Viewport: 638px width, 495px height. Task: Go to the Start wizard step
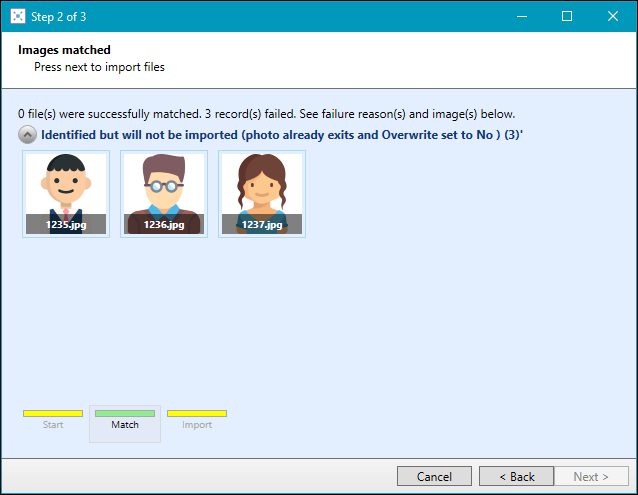coord(53,425)
